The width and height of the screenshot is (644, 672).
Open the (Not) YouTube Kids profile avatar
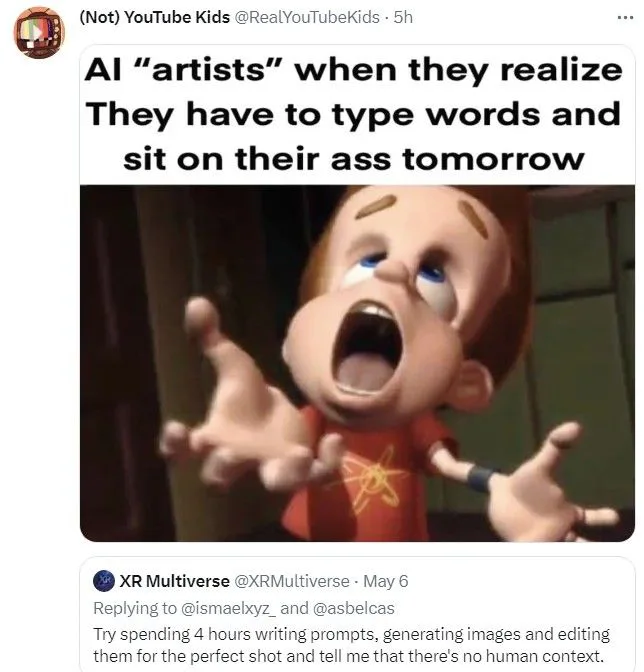click(x=39, y=33)
